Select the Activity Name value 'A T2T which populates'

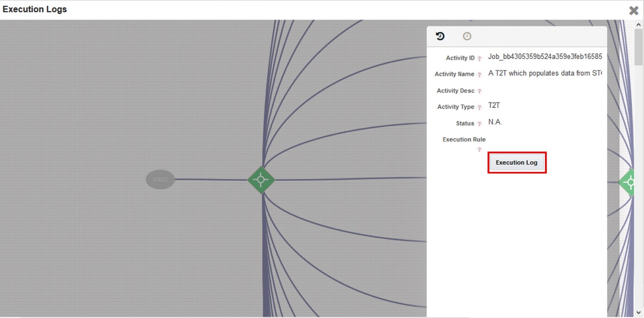pyautogui.click(x=545, y=73)
